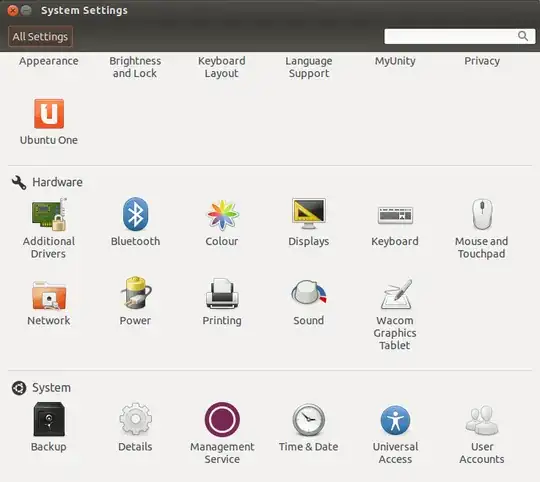Open the Printing settings
Viewport: 540px width, 482px height.
pyautogui.click(x=222, y=293)
